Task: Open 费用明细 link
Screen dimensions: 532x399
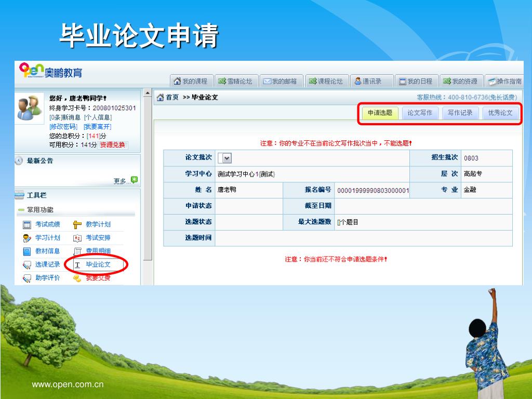Action: (x=98, y=251)
